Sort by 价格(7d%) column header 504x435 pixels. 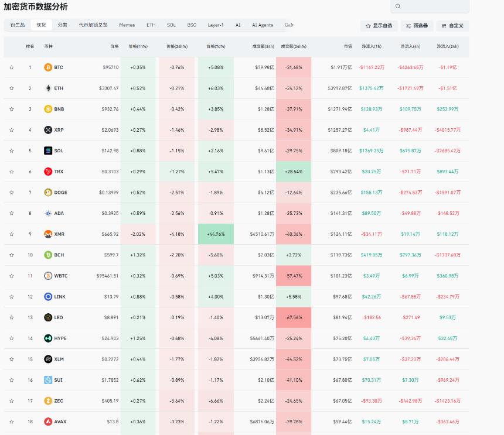click(x=216, y=46)
